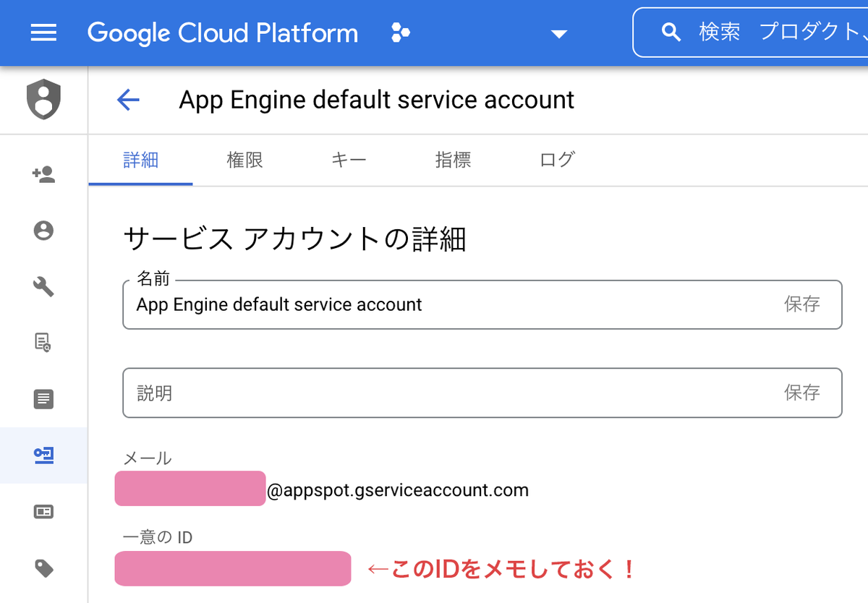Viewport: 868px width, 603px height.
Task: Open the wrench troubleshooter sidebar icon
Action: coord(43,287)
